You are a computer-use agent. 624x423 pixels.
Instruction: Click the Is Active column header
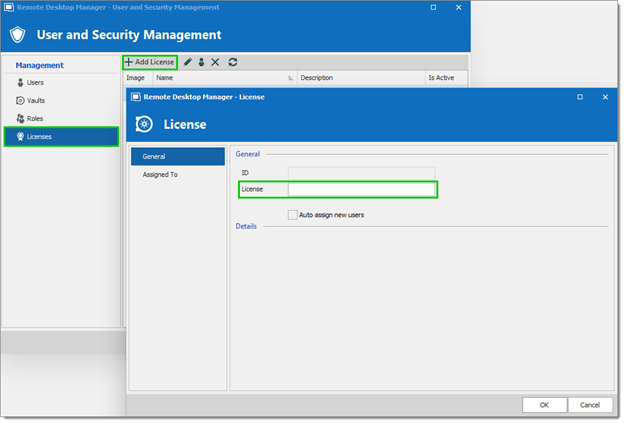pyautogui.click(x=441, y=77)
